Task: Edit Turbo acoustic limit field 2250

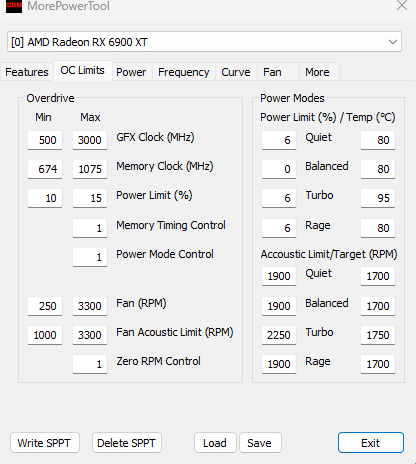Action: pos(279,335)
